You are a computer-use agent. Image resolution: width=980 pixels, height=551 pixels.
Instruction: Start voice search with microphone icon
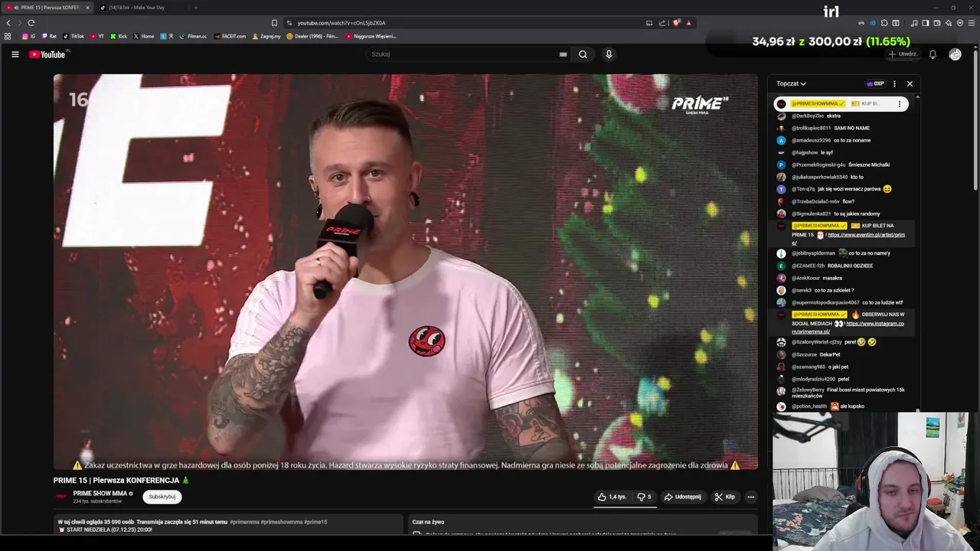[609, 54]
